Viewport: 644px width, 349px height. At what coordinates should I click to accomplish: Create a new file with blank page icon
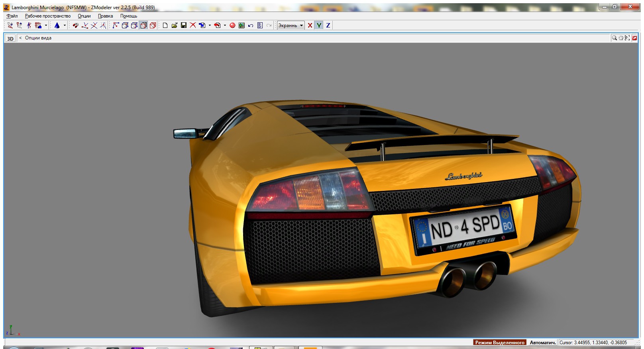(165, 25)
